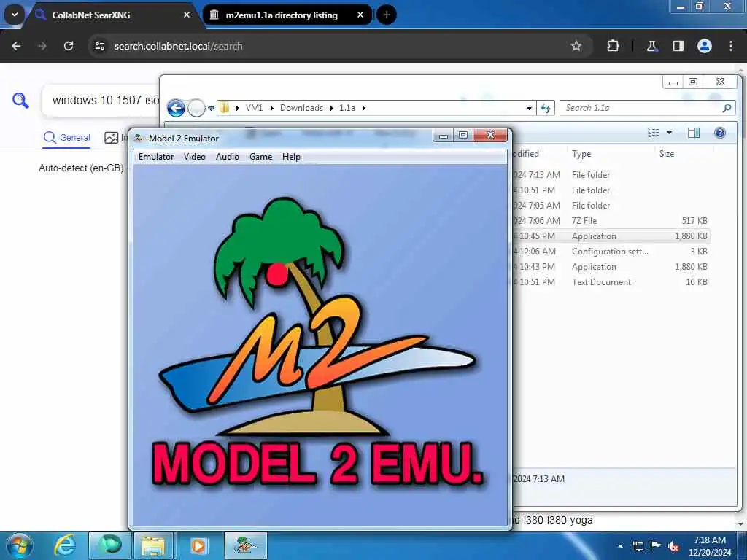The height and width of the screenshot is (560, 747).
Task: Click 1.1a in the Explorer breadcrumb
Action: point(347,108)
